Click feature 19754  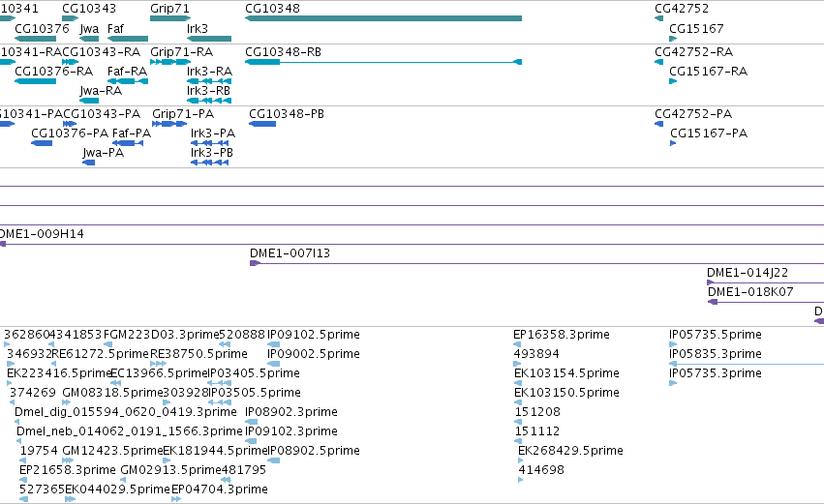pos(39,451)
